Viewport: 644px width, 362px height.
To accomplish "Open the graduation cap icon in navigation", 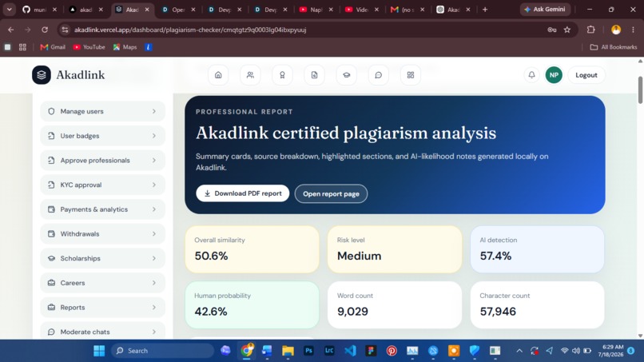I will point(346,75).
